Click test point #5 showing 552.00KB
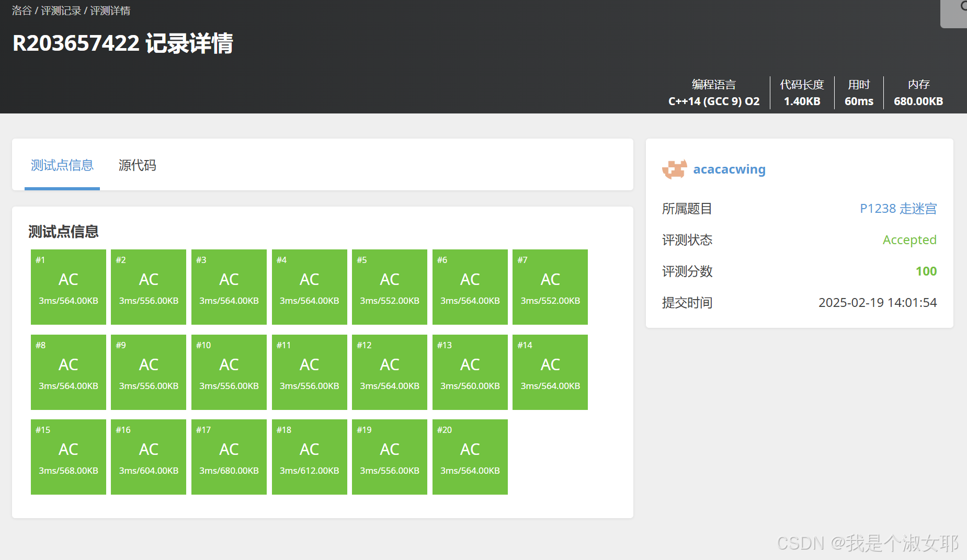Screen dimensions: 967x560 click(389, 287)
